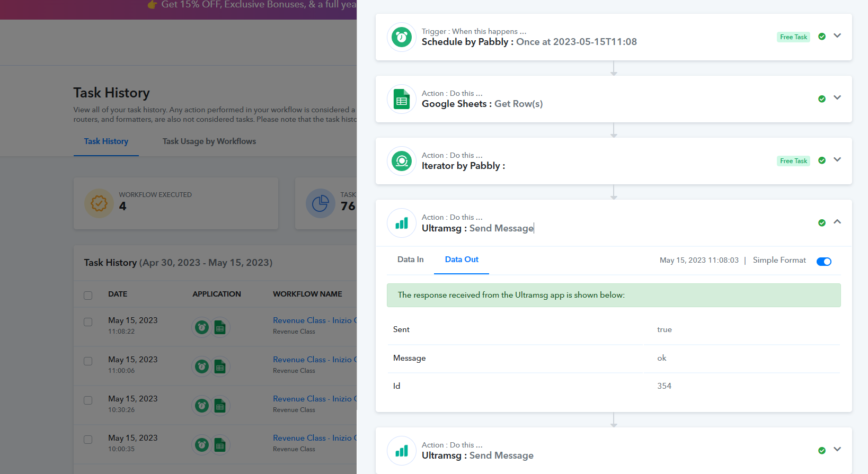Toggle the Simple Format switch
This screenshot has width=868, height=474.
824,262
